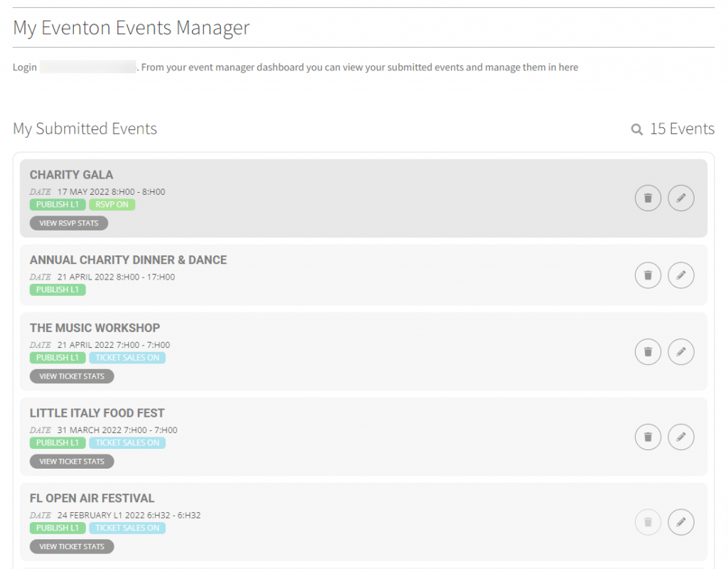
Task: Click RSVP ON tag on Charity Gala
Action: point(112,205)
